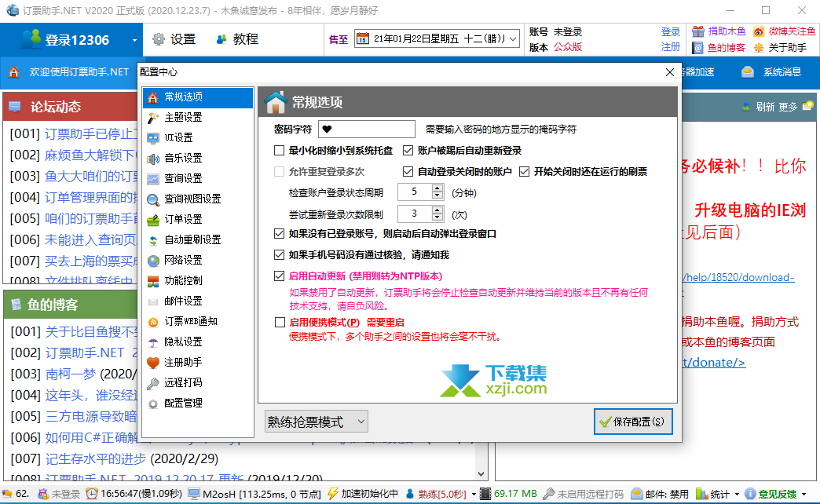Select 邮件设置 envelope icon
820x504 pixels.
152,301
